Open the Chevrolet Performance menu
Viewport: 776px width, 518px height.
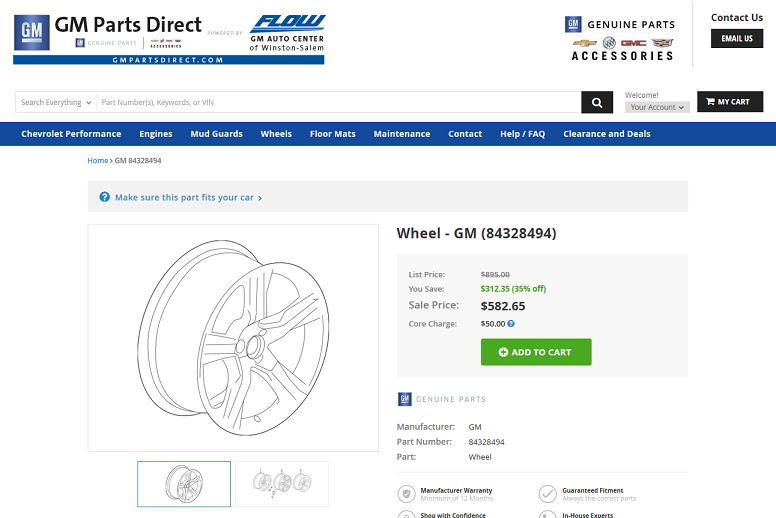71,134
